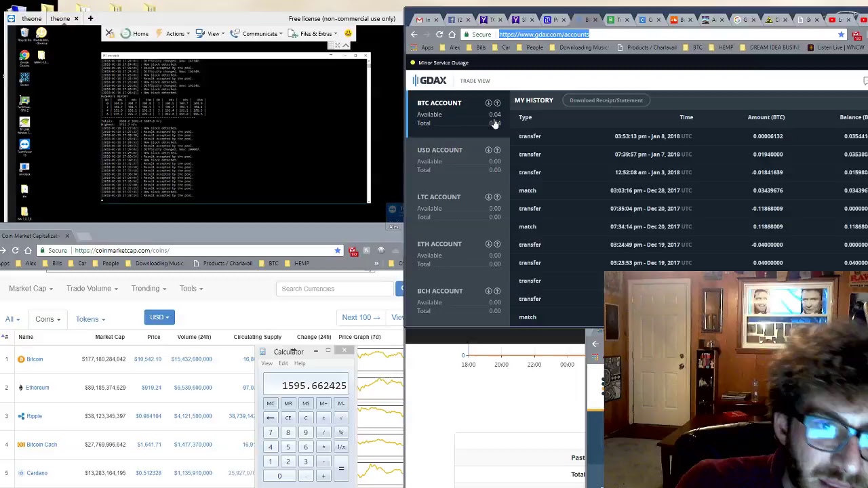868x488 pixels.
Task: Open the Apps bookmarks shortcut
Action: pos(422,47)
